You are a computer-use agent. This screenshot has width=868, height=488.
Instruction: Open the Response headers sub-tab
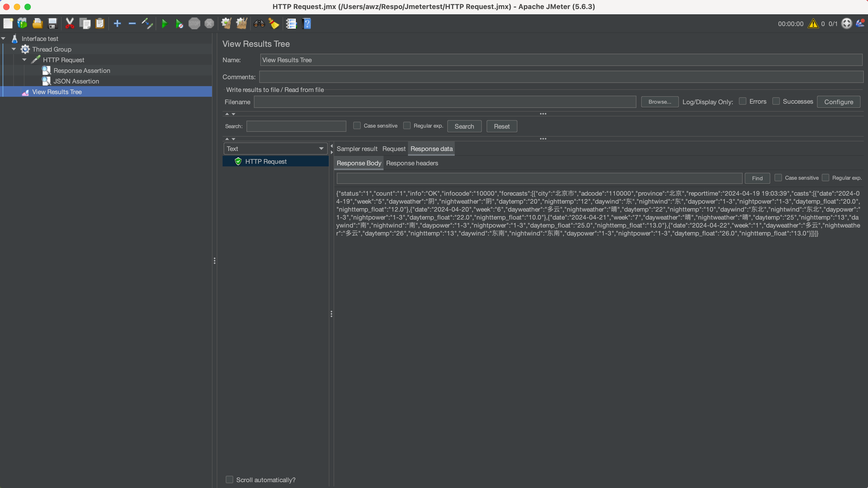click(412, 163)
